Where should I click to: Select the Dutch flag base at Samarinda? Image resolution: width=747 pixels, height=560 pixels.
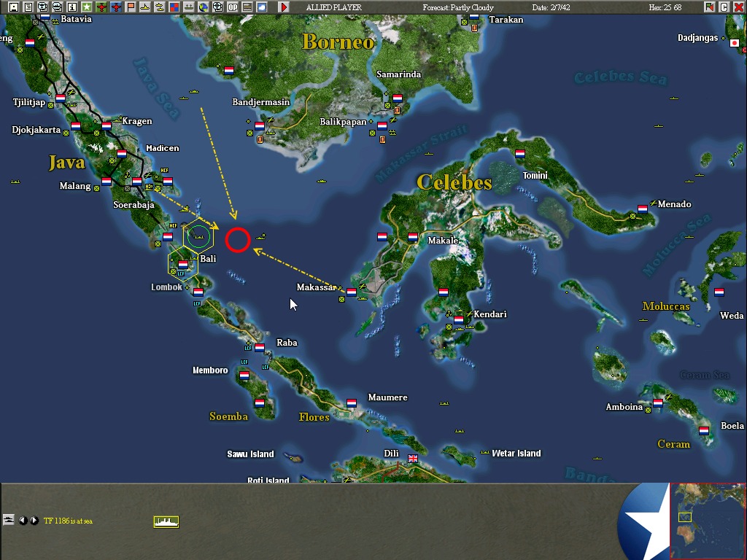[398, 98]
